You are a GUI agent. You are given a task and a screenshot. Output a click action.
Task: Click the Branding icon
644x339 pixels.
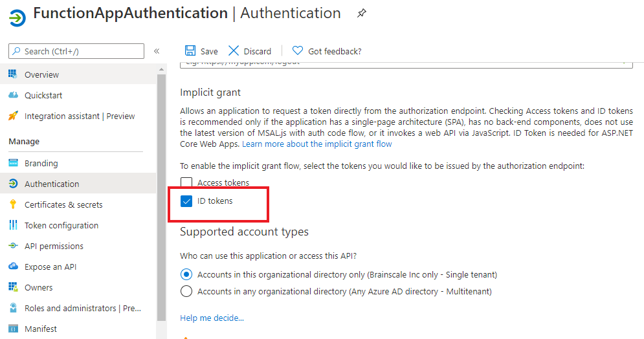[x=13, y=163]
